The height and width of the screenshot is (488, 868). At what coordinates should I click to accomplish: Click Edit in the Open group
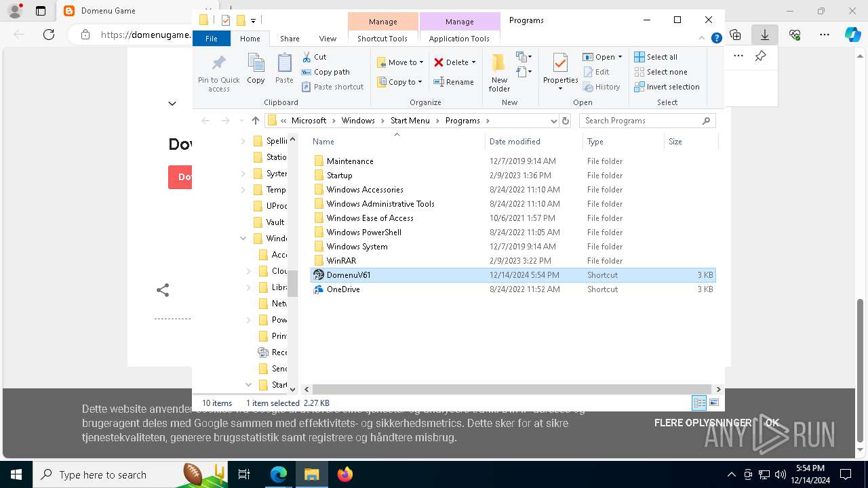(x=596, y=72)
